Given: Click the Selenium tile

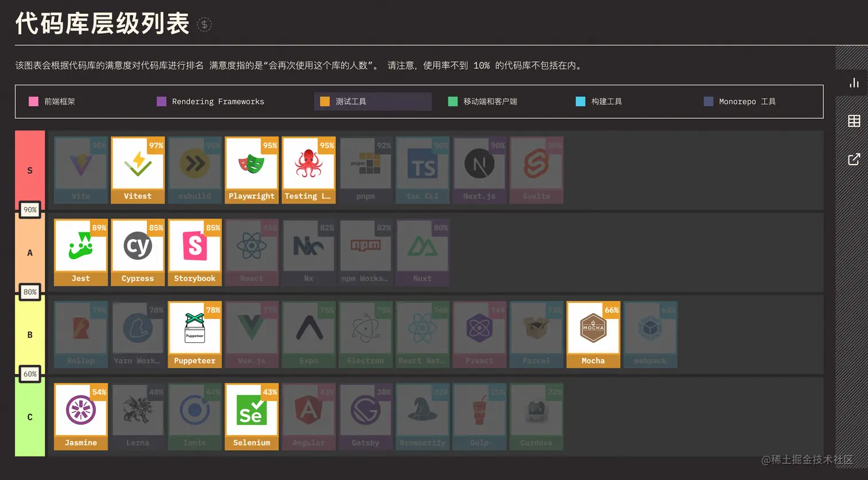Looking at the screenshot, I should (251, 417).
